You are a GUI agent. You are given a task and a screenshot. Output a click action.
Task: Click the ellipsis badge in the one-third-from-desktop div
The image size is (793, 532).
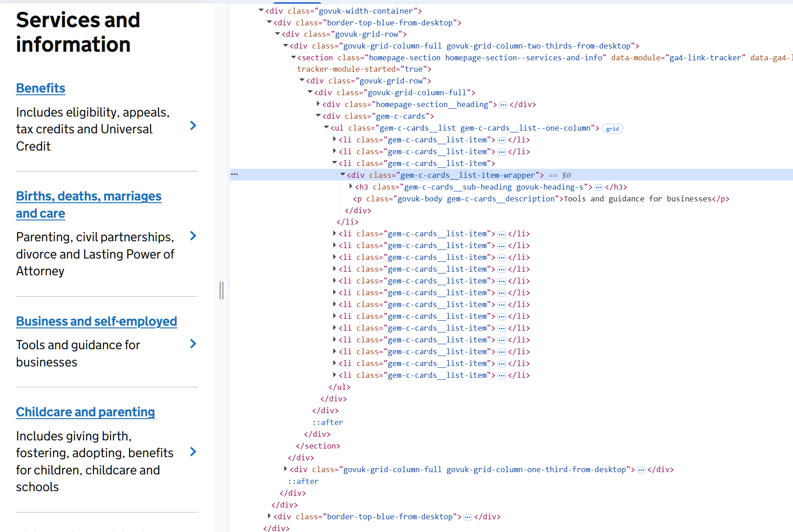641,470
